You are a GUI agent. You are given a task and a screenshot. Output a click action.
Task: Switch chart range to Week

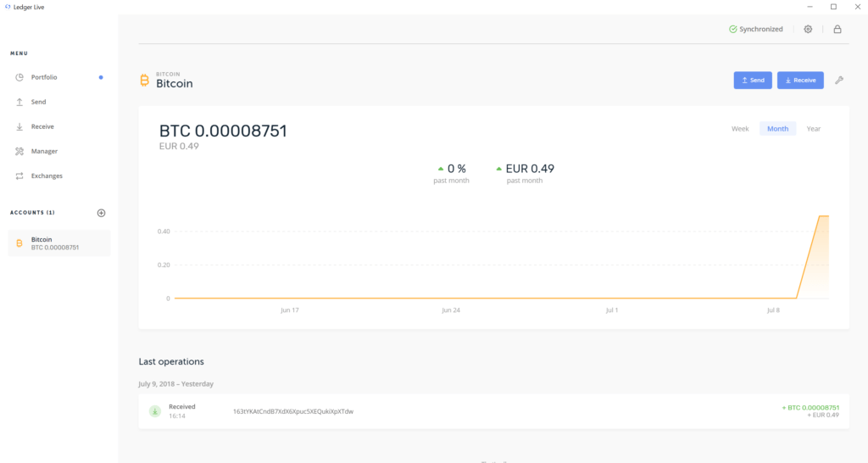pyautogui.click(x=740, y=129)
